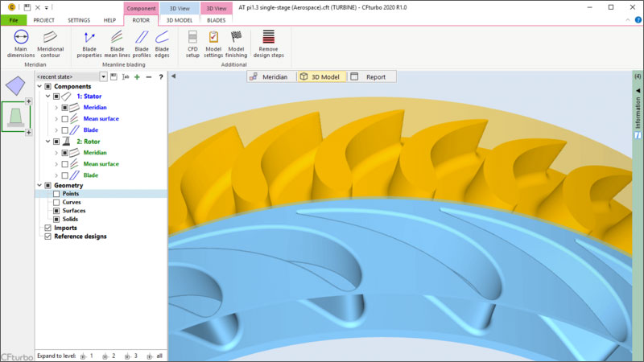Switch to the 3D MODEL ribbon tab
The image size is (644, 362).
pos(179,20)
